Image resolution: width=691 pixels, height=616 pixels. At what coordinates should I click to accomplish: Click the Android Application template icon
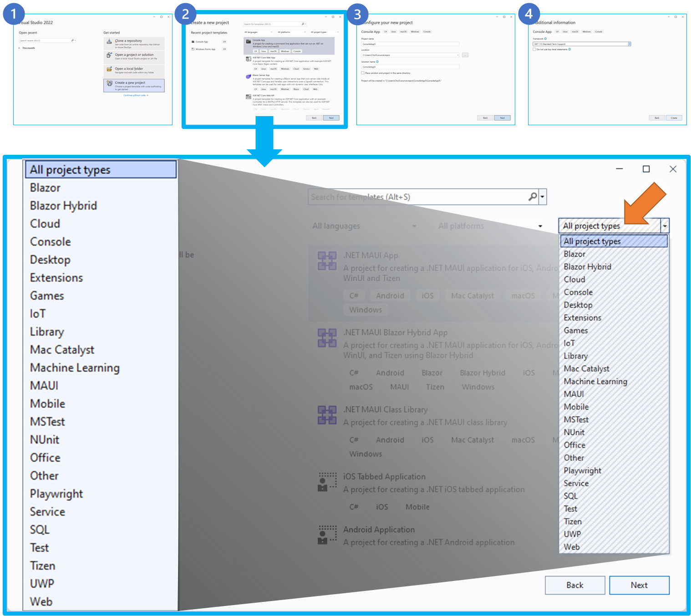[x=327, y=535]
